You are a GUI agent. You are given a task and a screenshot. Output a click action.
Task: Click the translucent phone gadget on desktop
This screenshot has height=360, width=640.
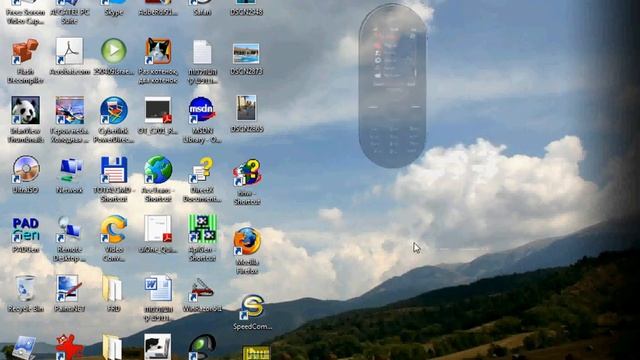(393, 86)
